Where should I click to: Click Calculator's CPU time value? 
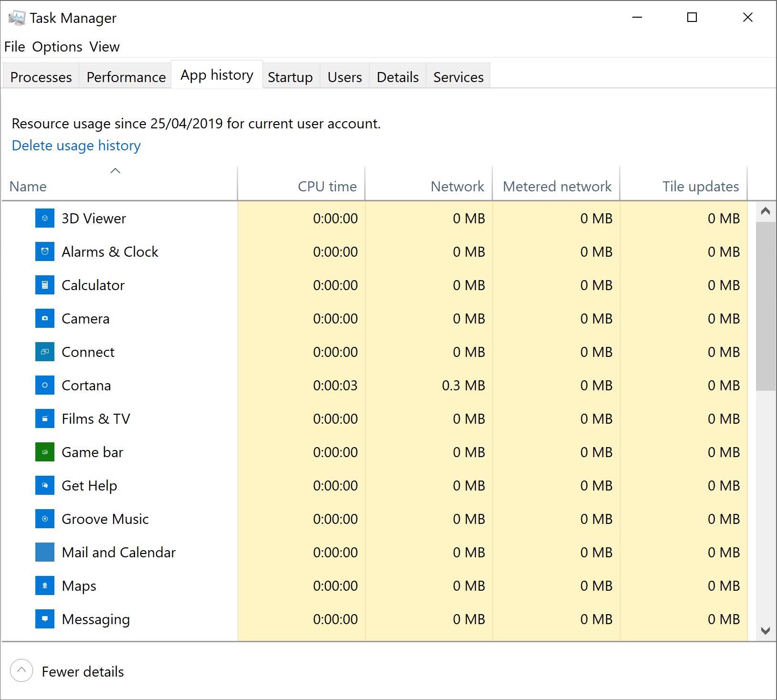tap(335, 285)
